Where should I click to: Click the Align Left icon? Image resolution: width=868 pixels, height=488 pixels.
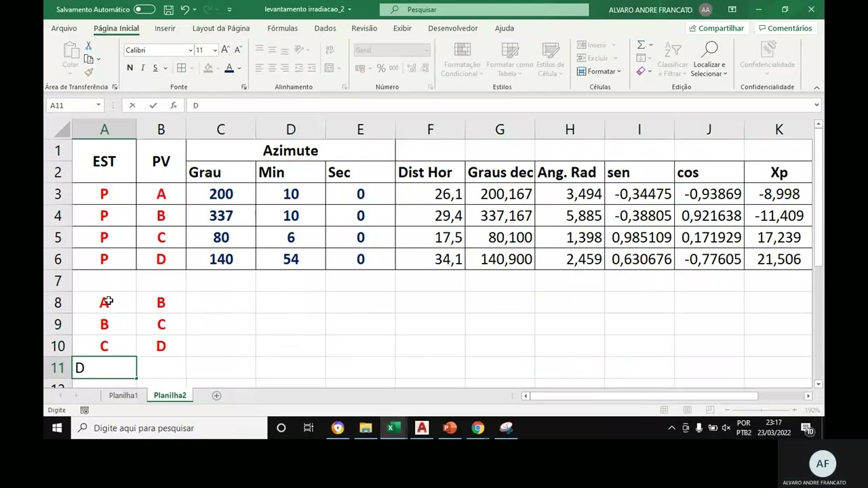click(259, 68)
